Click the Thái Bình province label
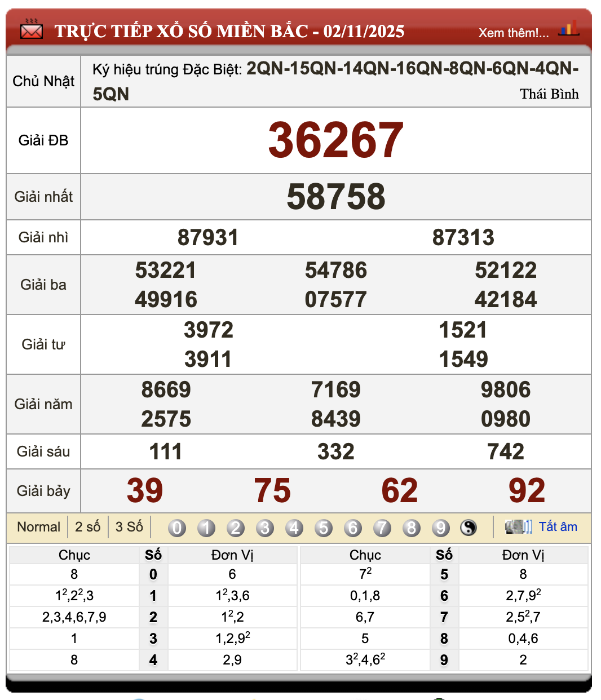This screenshot has width=601, height=700. point(550,94)
